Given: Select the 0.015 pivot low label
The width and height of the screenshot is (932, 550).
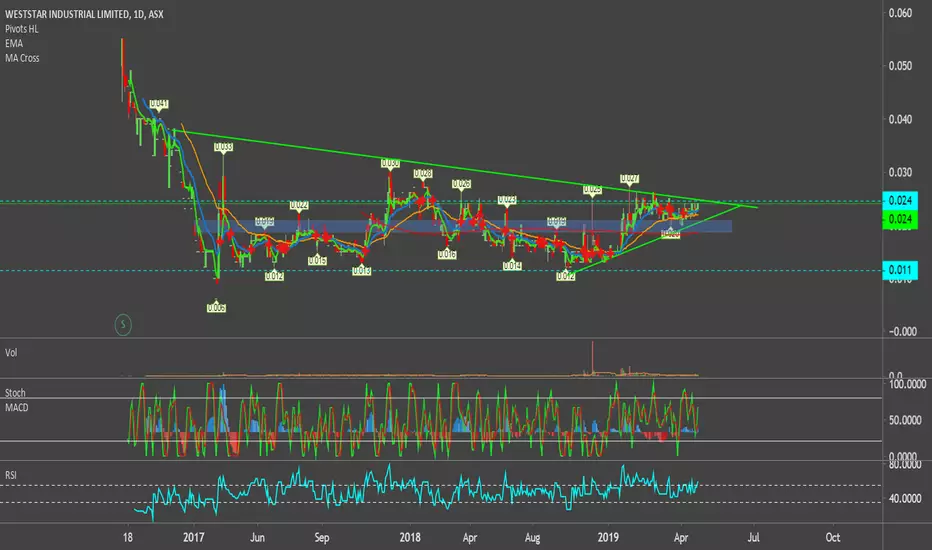Looking at the screenshot, I should click(317, 260).
